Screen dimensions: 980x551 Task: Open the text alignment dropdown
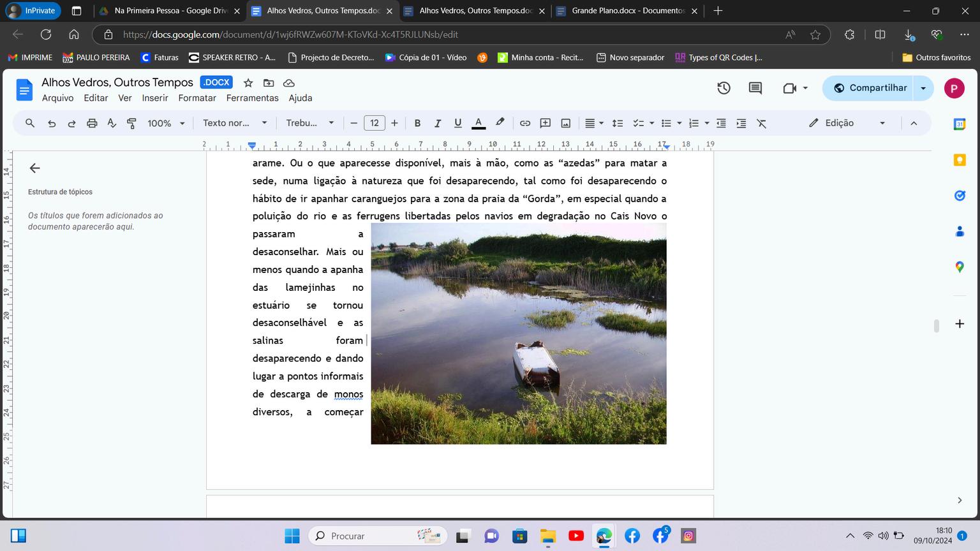point(595,123)
